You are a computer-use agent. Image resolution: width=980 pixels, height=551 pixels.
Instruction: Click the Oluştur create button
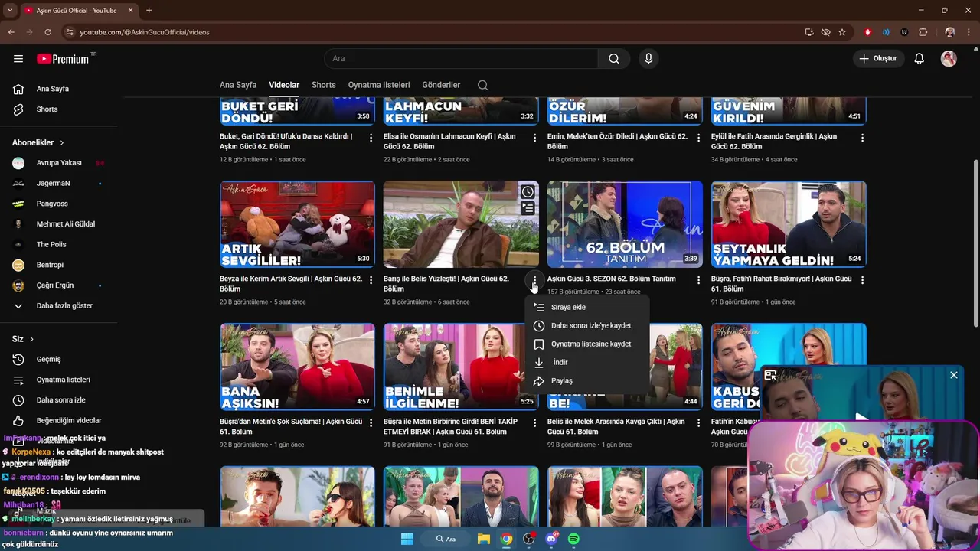tap(878, 59)
